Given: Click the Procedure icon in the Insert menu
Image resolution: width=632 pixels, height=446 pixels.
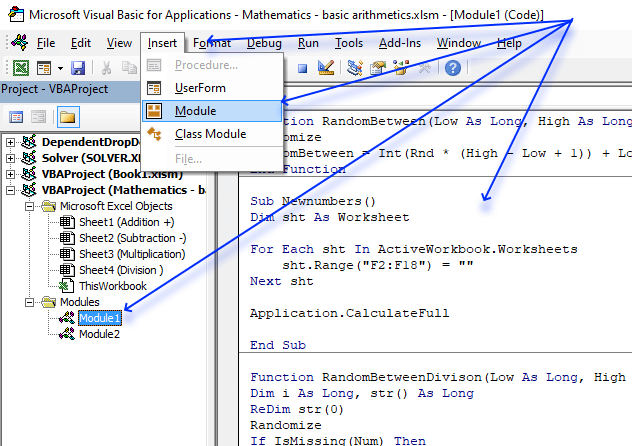Looking at the screenshot, I should click(x=154, y=65).
